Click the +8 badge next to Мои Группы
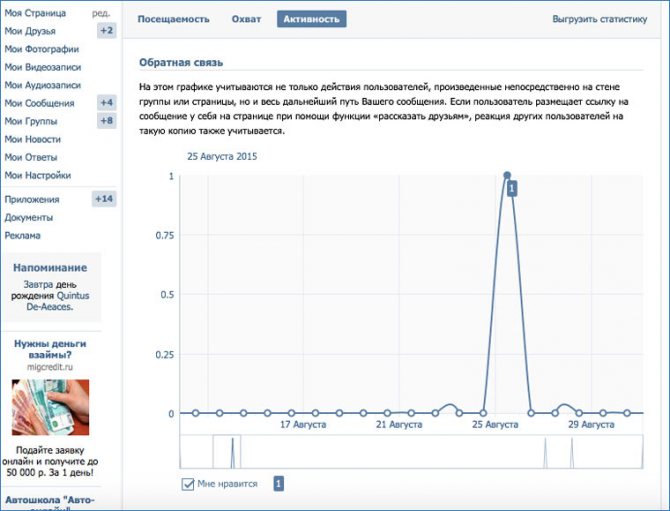Viewport: 670px width, 511px height. tap(106, 121)
